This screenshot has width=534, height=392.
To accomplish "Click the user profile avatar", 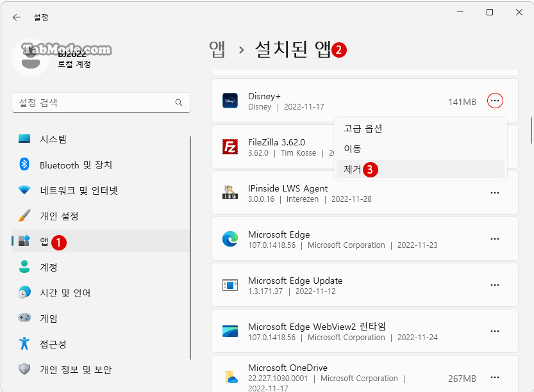I will 31,58.
